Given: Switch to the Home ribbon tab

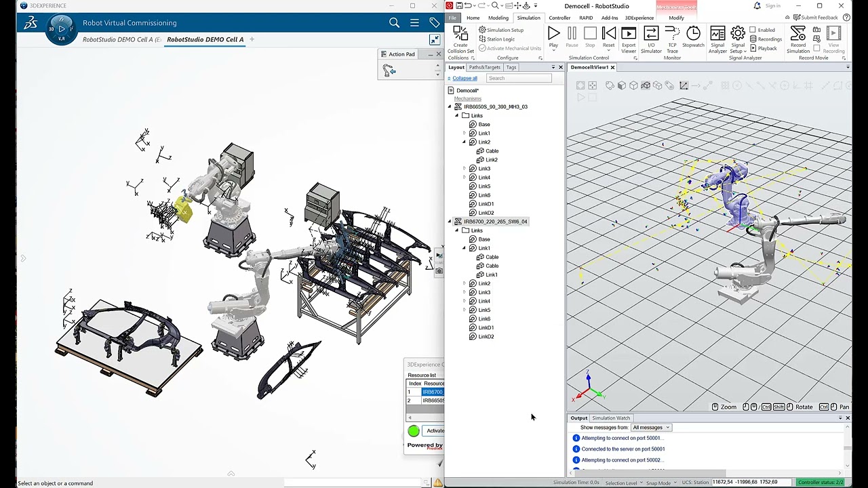Looking at the screenshot, I should point(473,18).
